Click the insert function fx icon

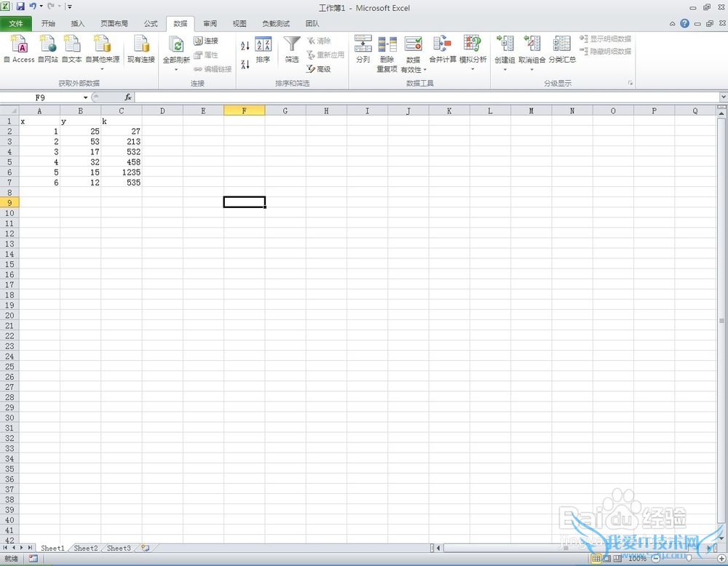(128, 97)
